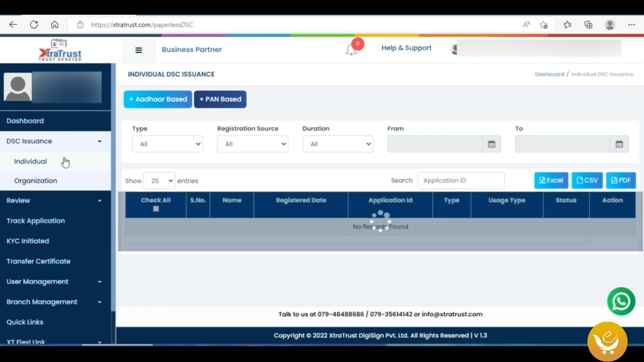Screen dimensions: 644x362
Task: Click the Aadhaar Based button
Action: (x=158, y=99)
